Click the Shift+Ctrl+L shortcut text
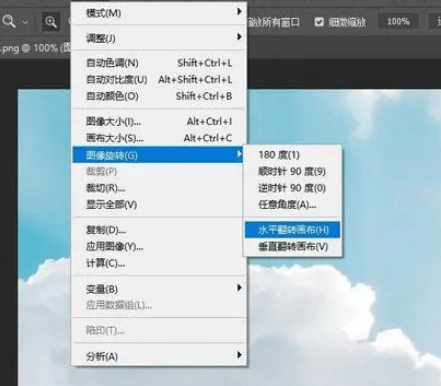Image resolution: width=441 pixels, height=386 pixels. click(205, 63)
